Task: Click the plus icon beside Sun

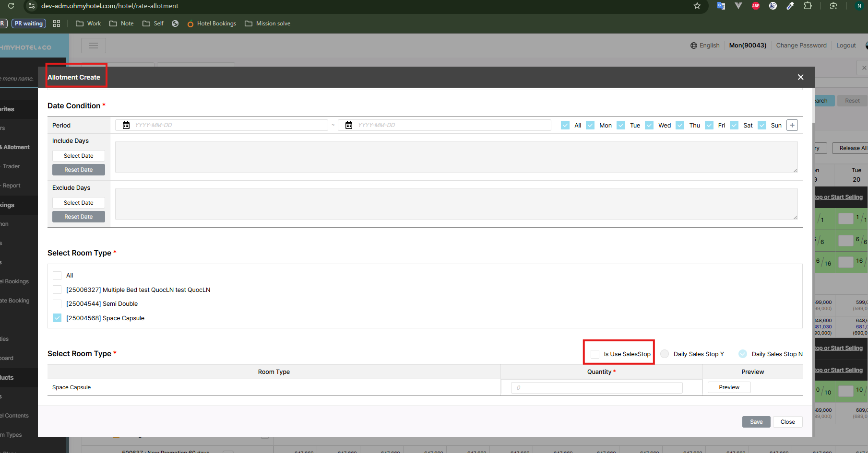Action: click(792, 125)
